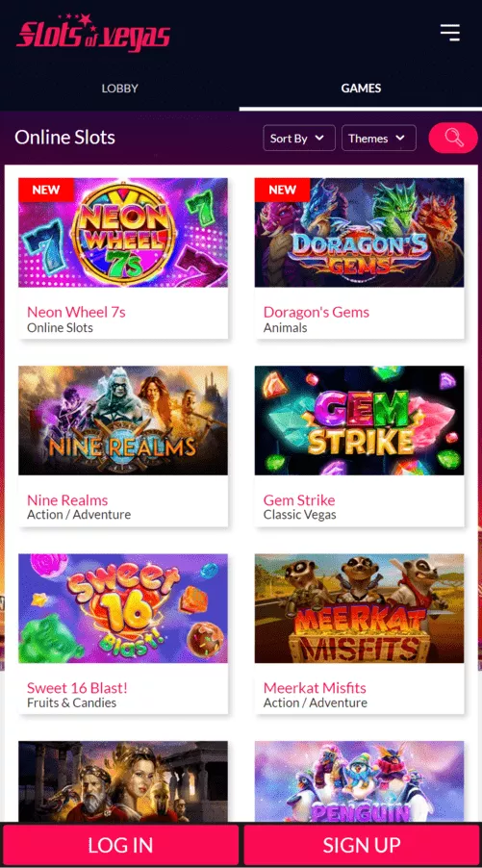Click the pink search magnifier icon

pyautogui.click(x=453, y=138)
